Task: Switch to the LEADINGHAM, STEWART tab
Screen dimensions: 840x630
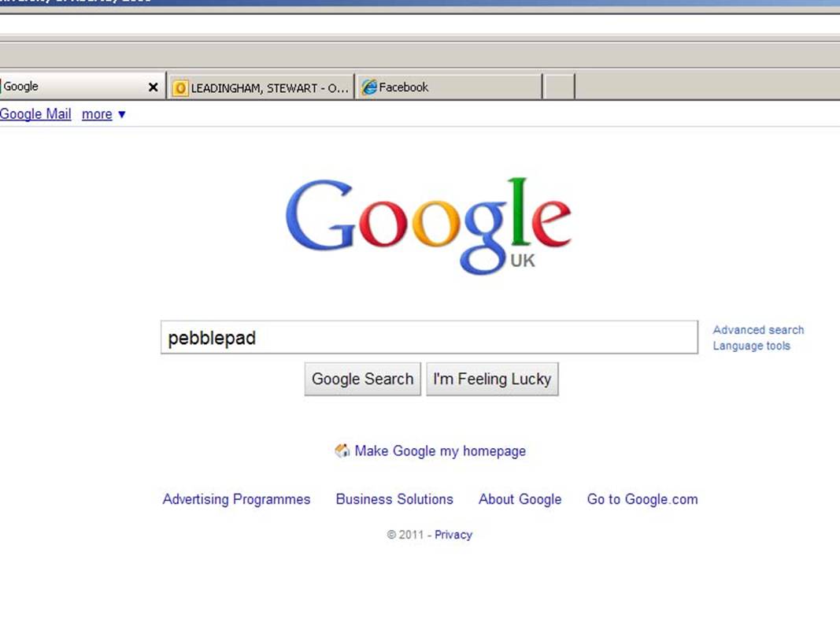Action: click(261, 87)
